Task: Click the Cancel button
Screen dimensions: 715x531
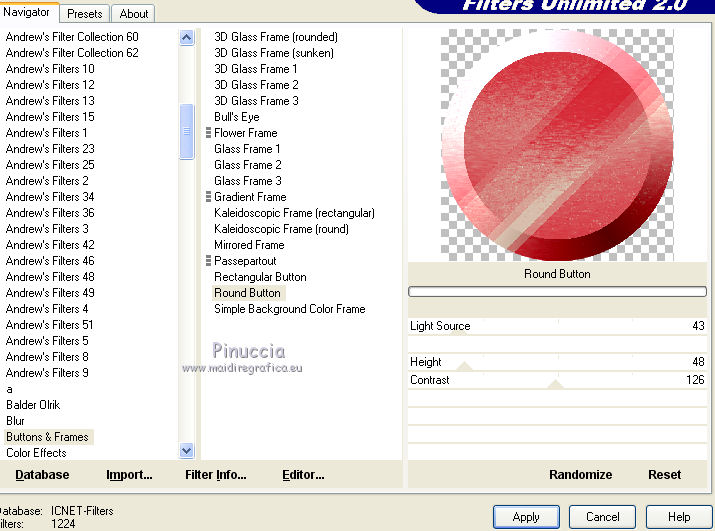Action: (x=602, y=517)
